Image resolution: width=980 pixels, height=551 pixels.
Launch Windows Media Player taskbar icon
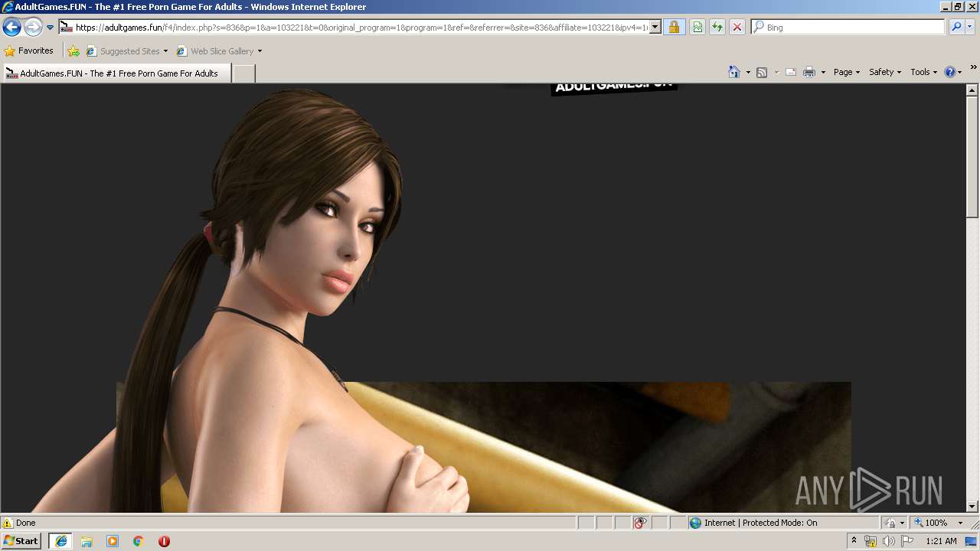point(113,541)
